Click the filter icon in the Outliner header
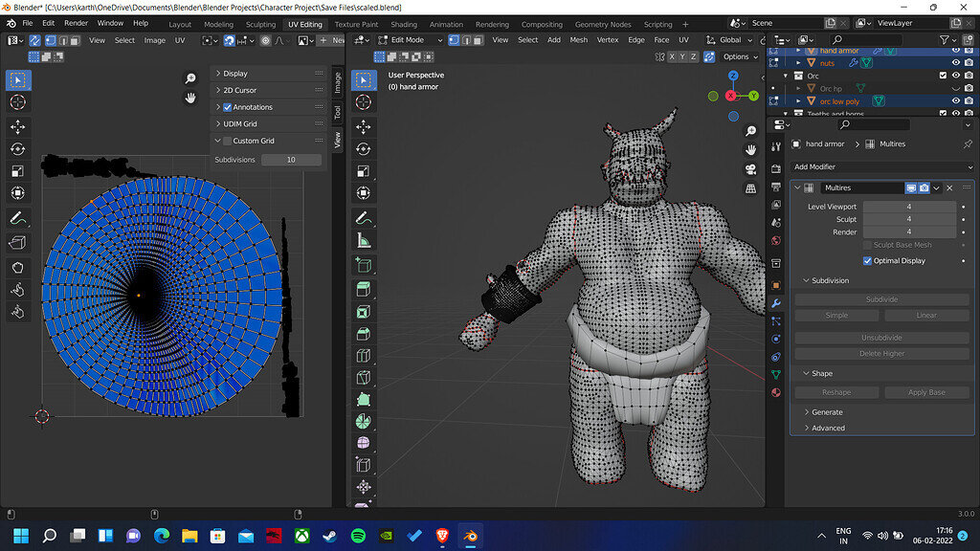Viewport: 980px width, 551px height. (x=945, y=39)
